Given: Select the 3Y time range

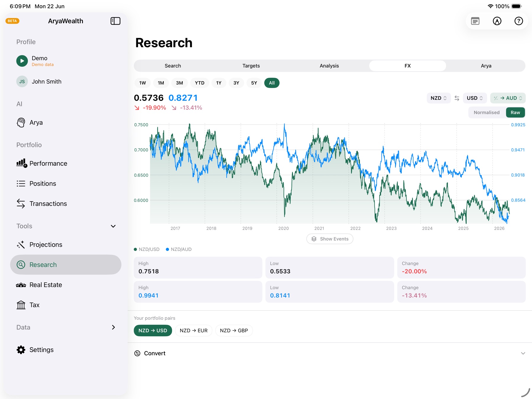Looking at the screenshot, I should [236, 83].
